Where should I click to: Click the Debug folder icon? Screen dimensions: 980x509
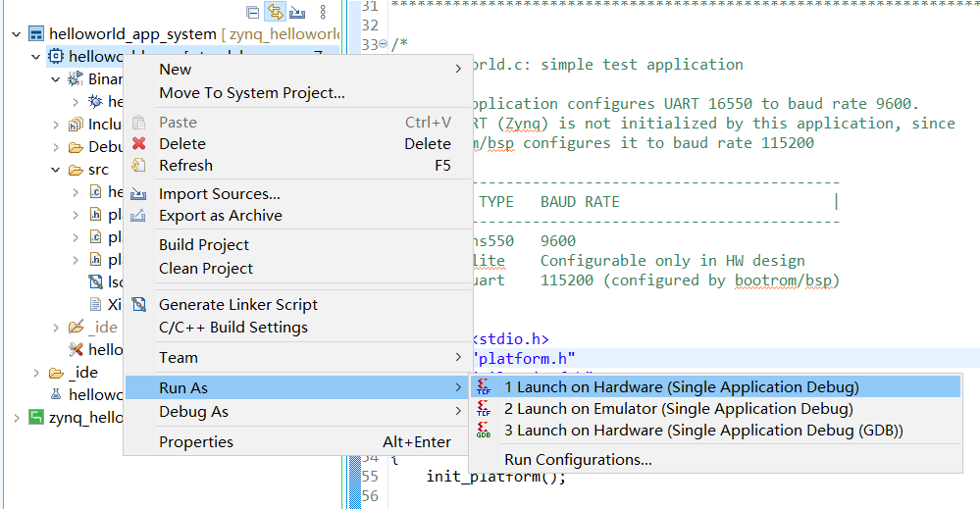(76, 147)
